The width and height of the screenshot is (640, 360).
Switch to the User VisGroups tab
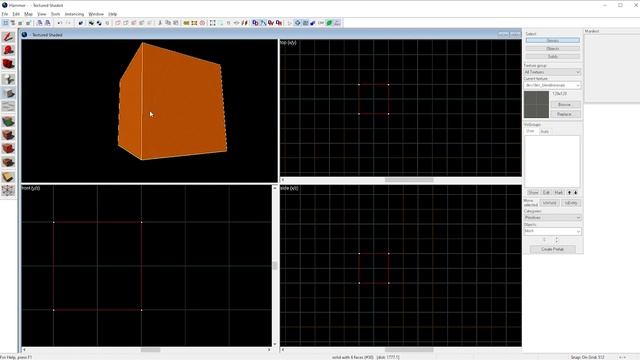click(x=530, y=131)
